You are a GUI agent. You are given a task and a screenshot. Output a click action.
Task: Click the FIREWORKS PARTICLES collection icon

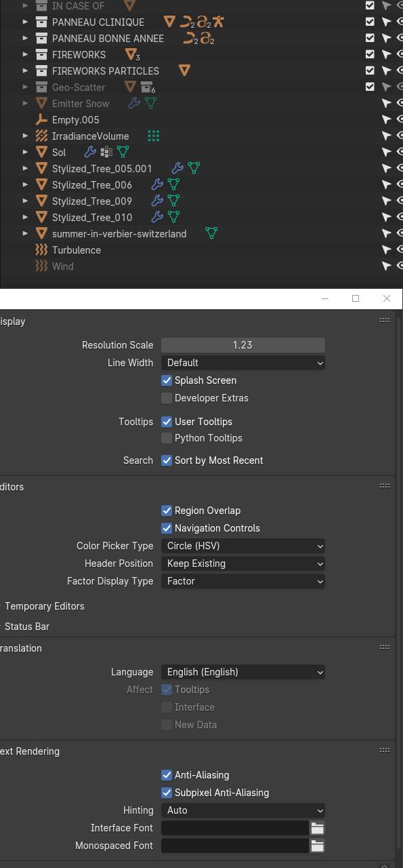click(41, 71)
